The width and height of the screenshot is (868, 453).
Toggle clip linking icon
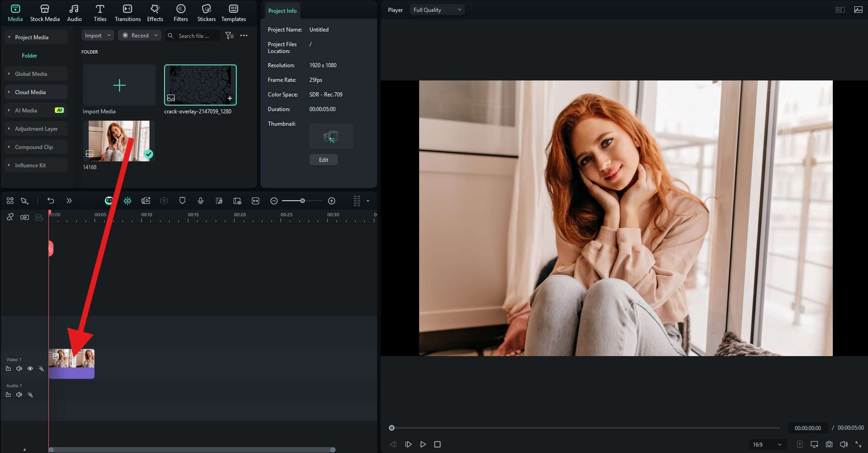(x=25, y=217)
